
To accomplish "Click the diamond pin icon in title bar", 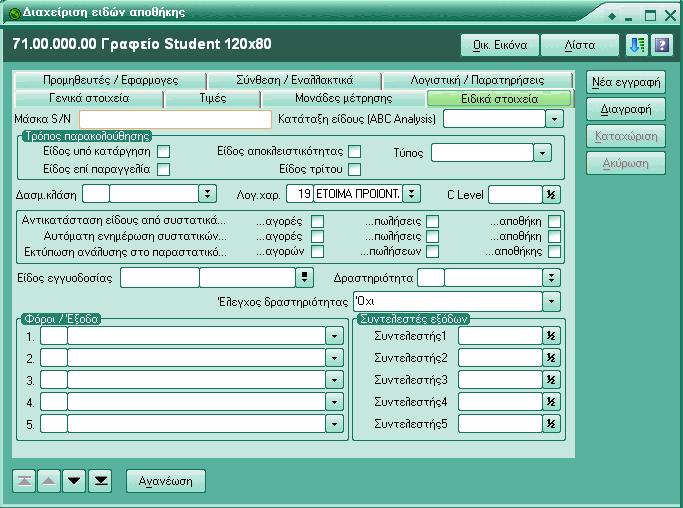I will tap(612, 17).
